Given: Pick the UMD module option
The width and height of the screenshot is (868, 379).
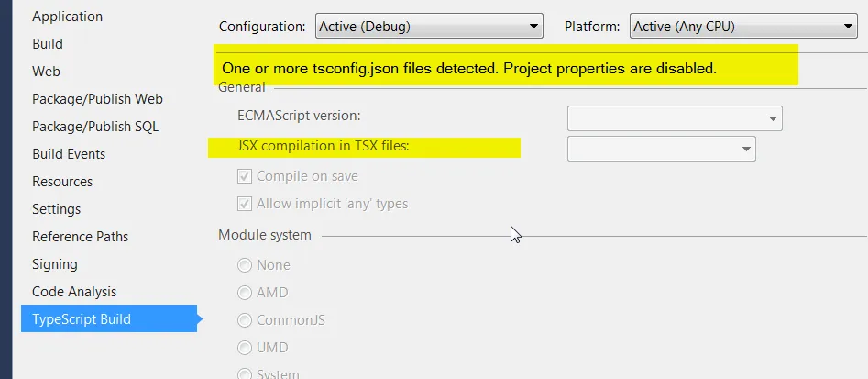Looking at the screenshot, I should [x=245, y=348].
